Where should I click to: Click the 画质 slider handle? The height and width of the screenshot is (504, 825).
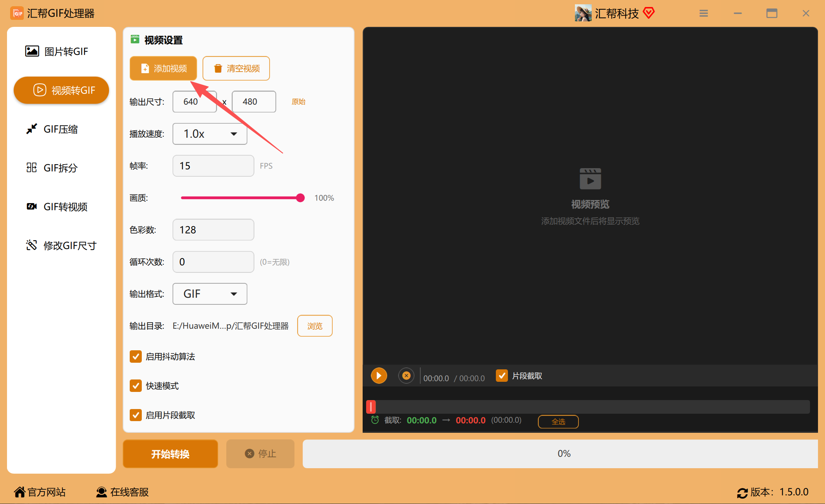click(300, 198)
